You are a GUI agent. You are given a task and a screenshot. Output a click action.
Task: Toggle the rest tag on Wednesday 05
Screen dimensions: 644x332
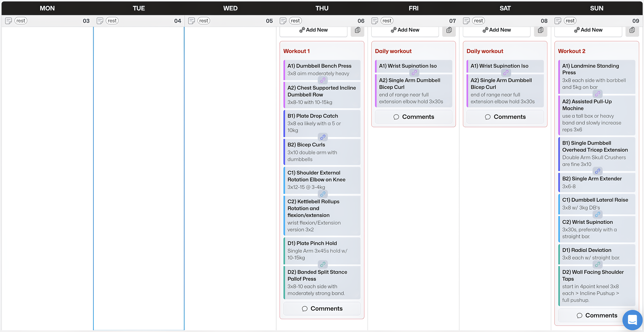[x=204, y=21]
